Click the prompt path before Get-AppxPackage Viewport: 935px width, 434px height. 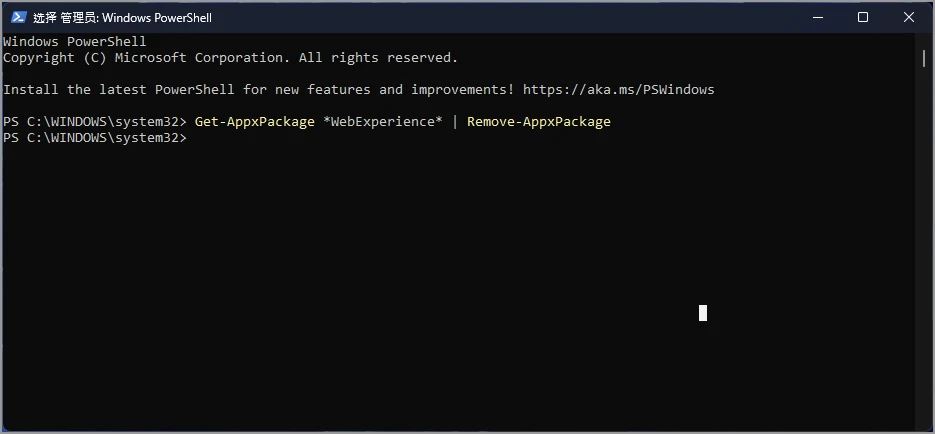point(95,122)
